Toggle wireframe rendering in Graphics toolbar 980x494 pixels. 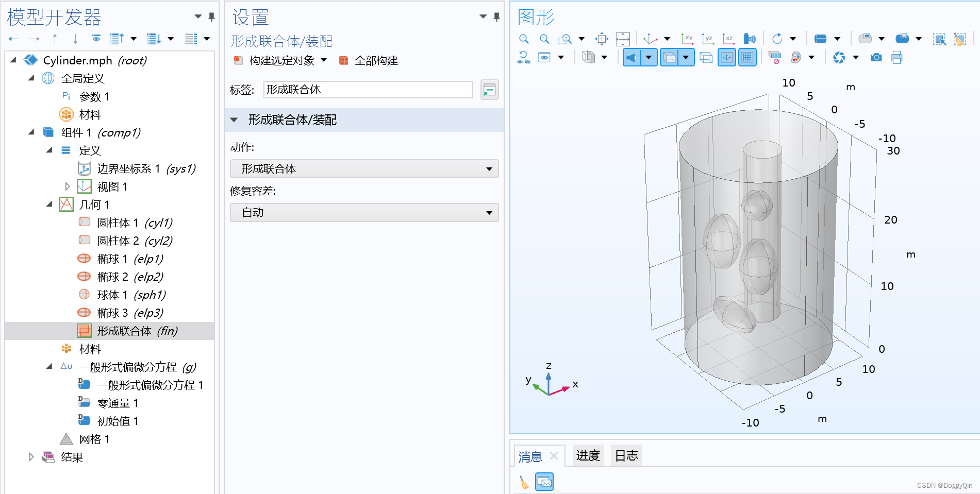tap(706, 58)
